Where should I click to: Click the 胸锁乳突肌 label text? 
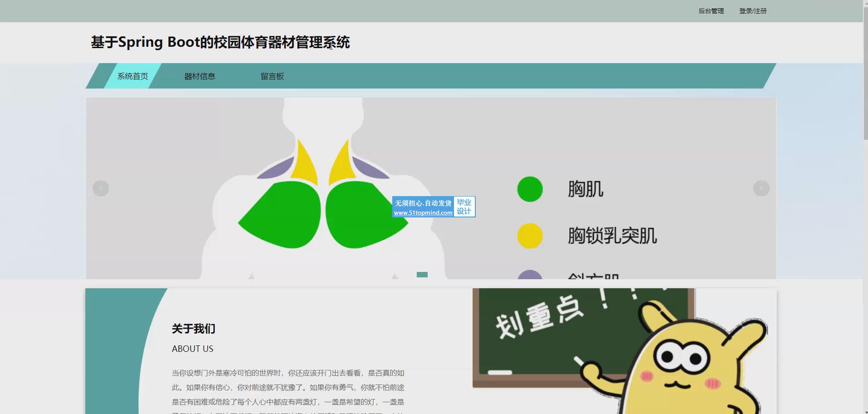click(612, 236)
